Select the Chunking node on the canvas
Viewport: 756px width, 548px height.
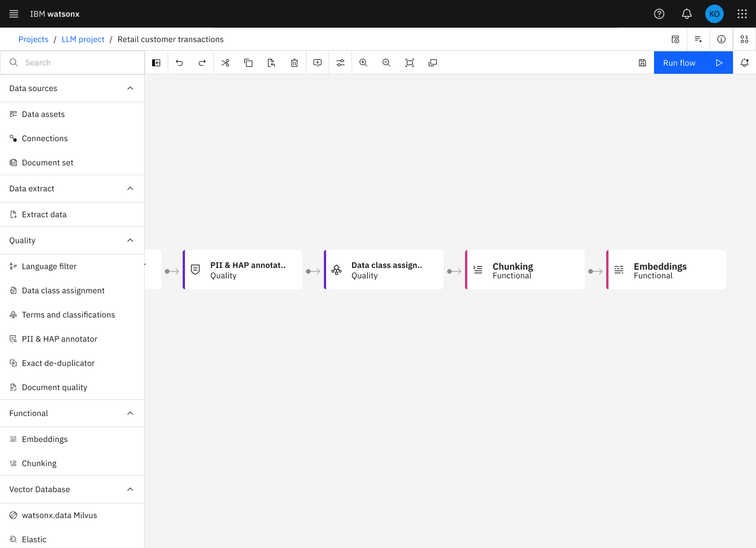pos(525,270)
